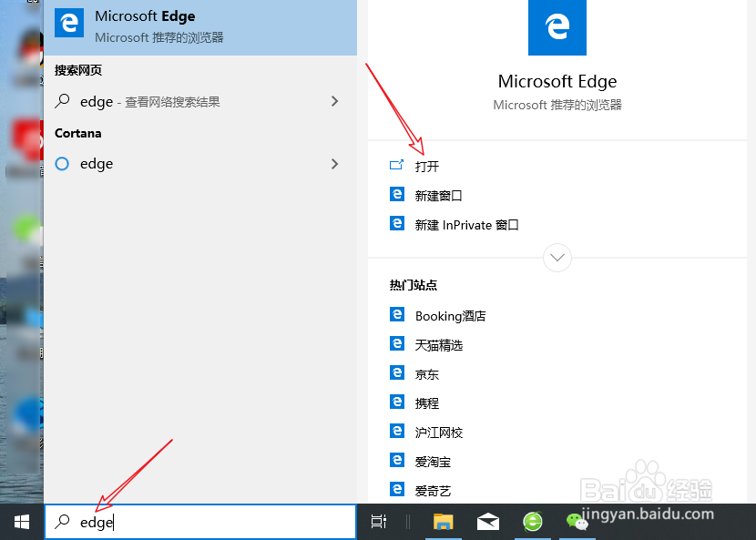Select the Cortana edge suggestion
This screenshot has height=540, width=756.
click(x=200, y=164)
